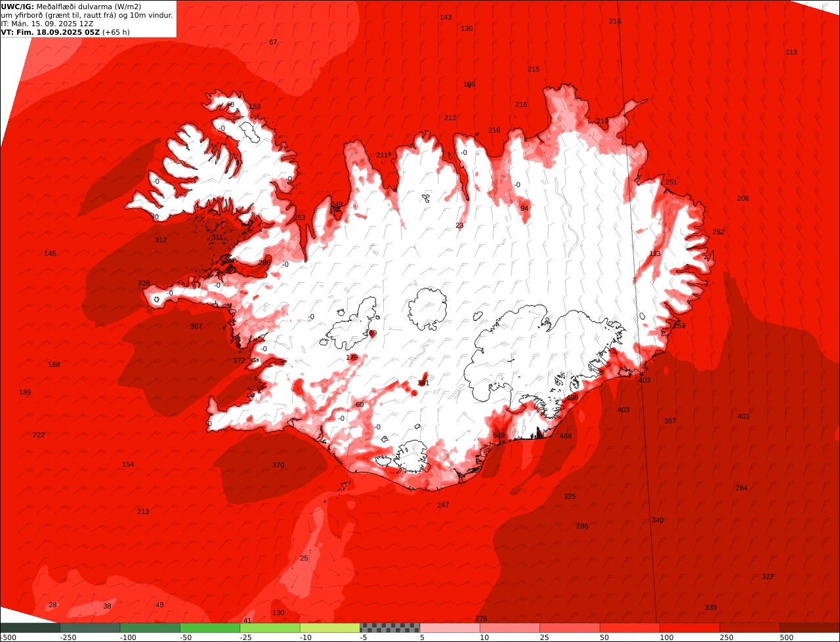Viewport: 840px width, 642px height.
Task: Click the map value 252 off the east coast
Action: tap(719, 232)
